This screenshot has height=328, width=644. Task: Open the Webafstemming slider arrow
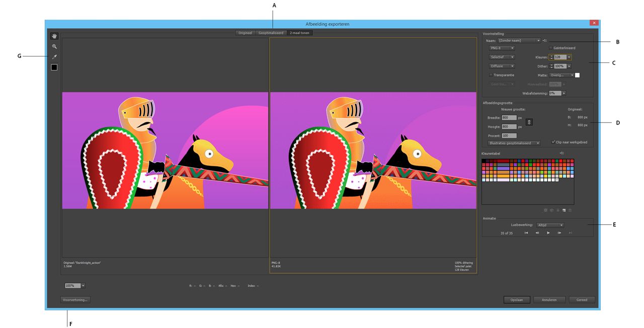(564, 93)
